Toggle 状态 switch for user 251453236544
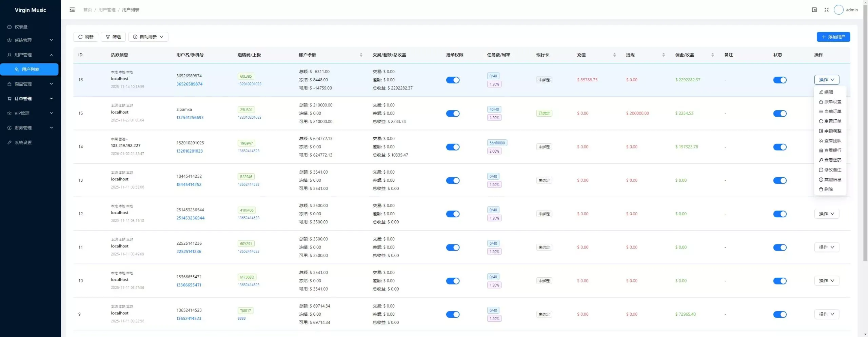868x337 pixels. tap(780, 214)
